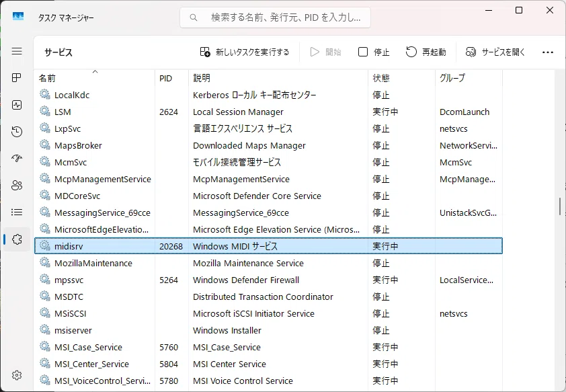
Task: Click DcomLaunch group cell
Action: 464,112
